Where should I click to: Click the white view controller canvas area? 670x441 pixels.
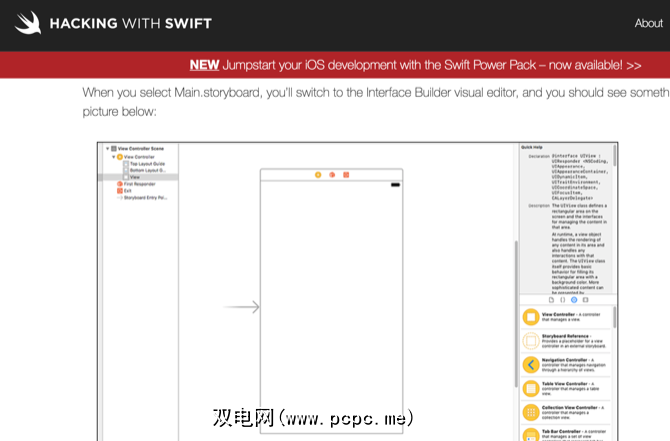click(x=332, y=307)
